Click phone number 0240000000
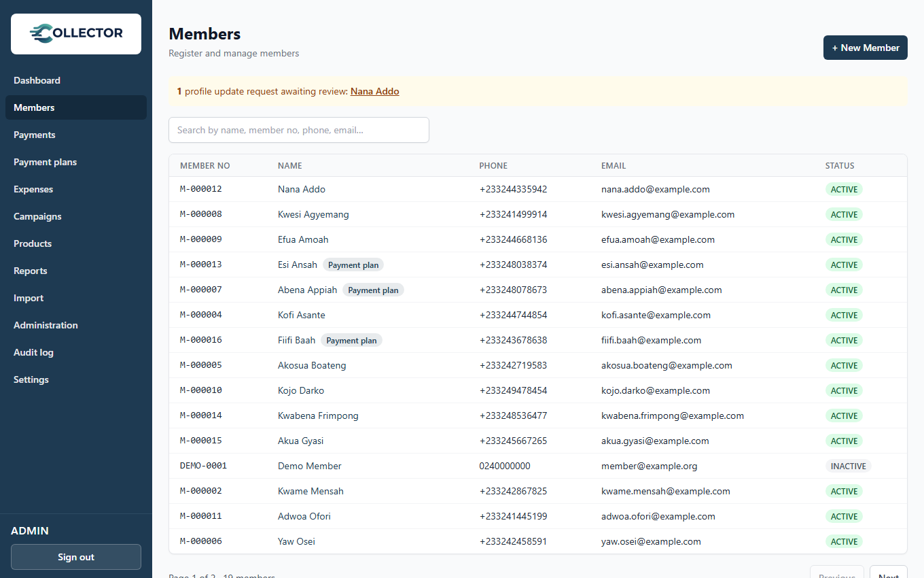Viewport: 924px width, 578px height. coord(505,466)
